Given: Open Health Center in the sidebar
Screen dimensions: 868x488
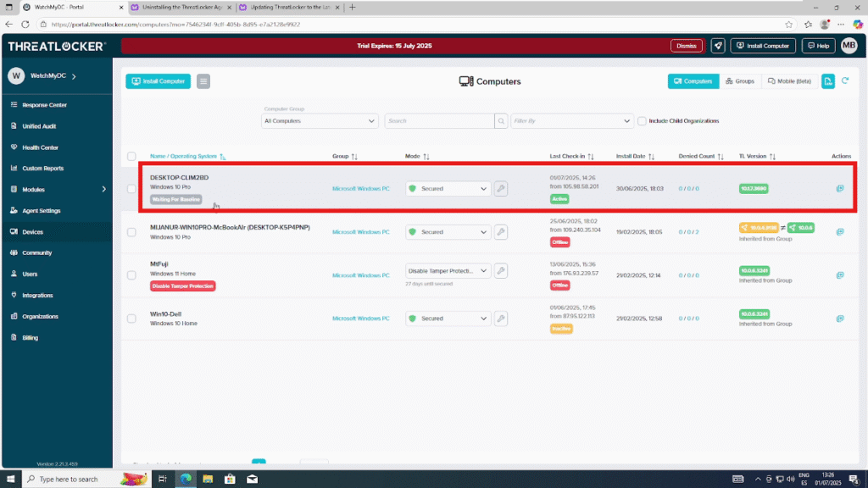Looking at the screenshot, I should 40,147.
